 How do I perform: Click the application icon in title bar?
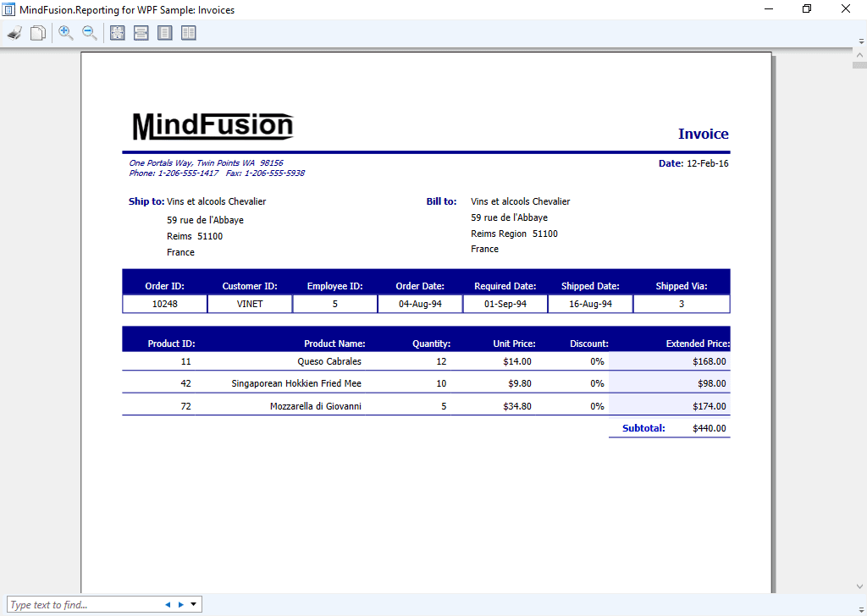(8, 9)
